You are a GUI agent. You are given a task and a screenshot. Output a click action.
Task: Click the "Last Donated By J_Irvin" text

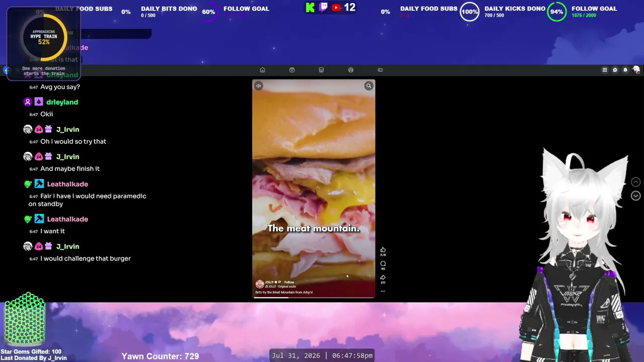click(x=34, y=358)
